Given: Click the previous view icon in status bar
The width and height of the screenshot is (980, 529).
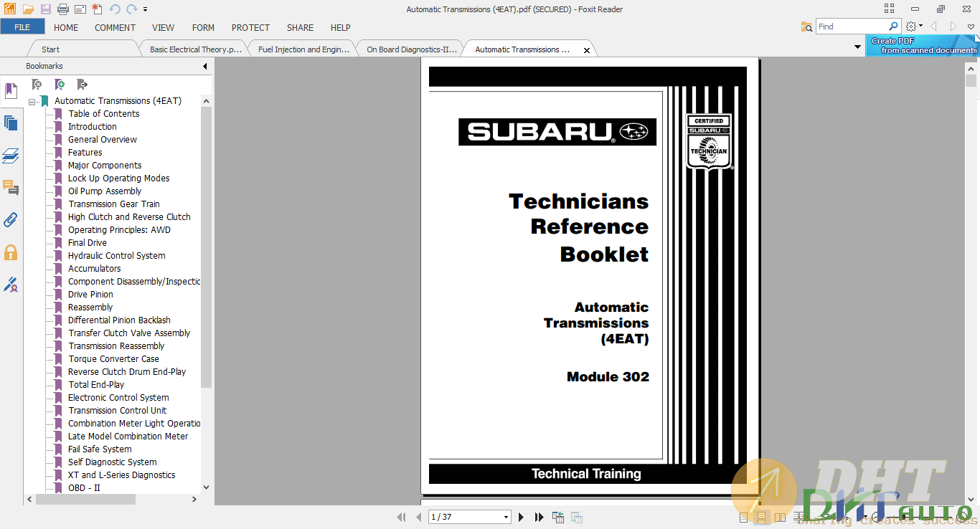Looking at the screenshot, I should pyautogui.click(x=558, y=517).
